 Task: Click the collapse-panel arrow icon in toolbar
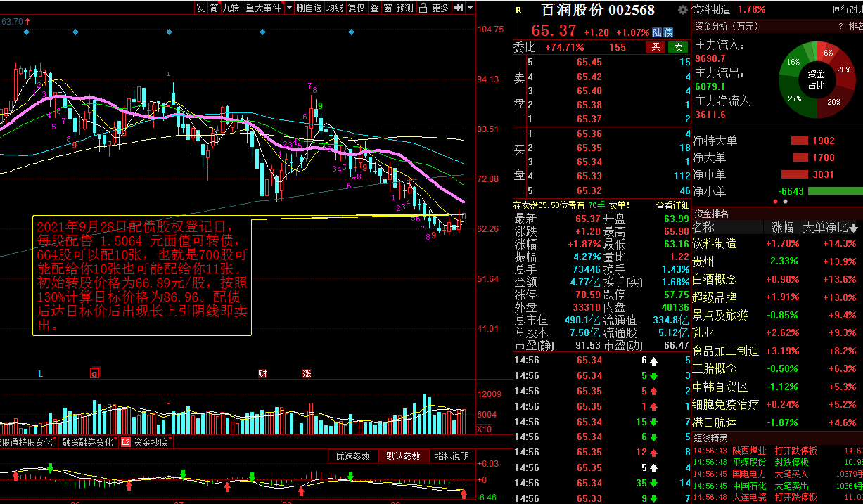pos(458,8)
